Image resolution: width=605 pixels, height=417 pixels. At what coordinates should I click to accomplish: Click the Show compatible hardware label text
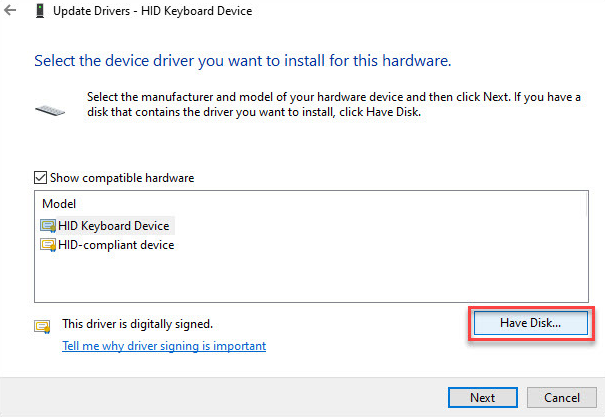pos(122,178)
